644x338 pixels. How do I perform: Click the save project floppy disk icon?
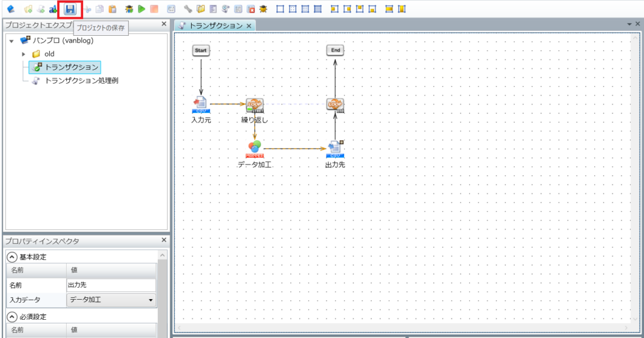point(70,9)
